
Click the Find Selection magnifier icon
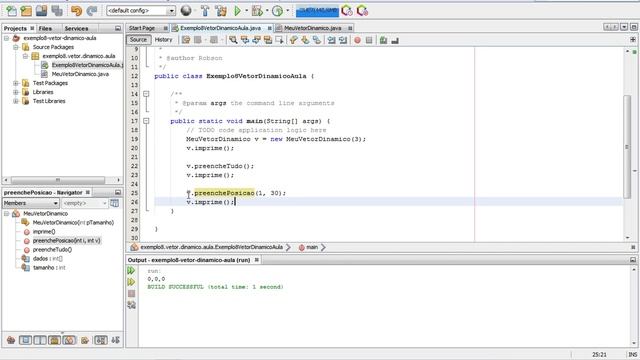coord(233,40)
